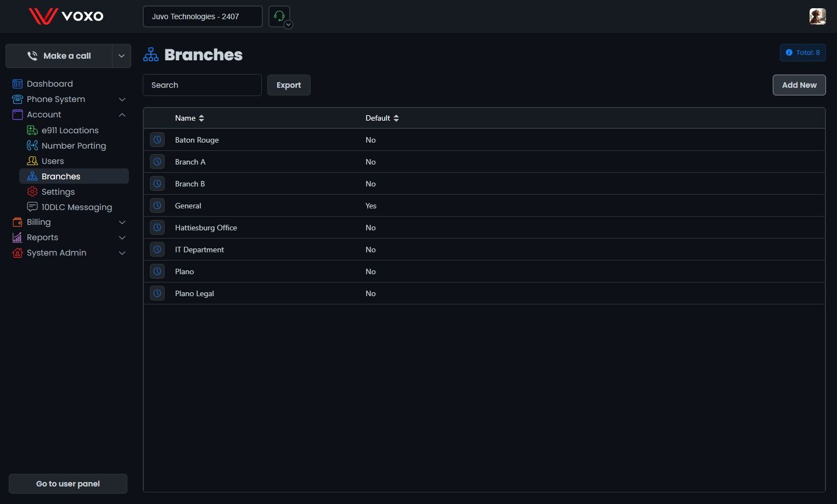Open Number Porting page
This screenshot has width=837, height=504.
pyautogui.click(x=74, y=146)
